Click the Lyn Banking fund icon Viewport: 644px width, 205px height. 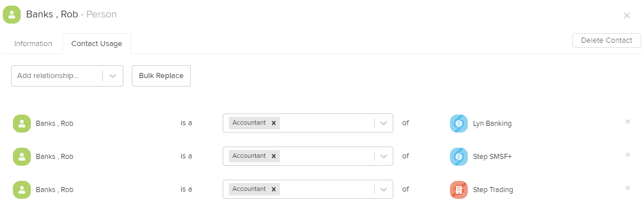pyautogui.click(x=459, y=123)
